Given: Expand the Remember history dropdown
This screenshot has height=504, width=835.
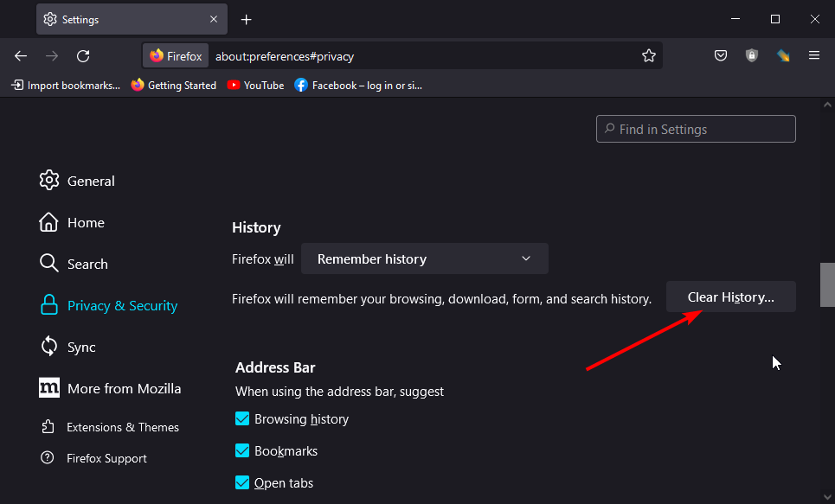Looking at the screenshot, I should coord(424,258).
